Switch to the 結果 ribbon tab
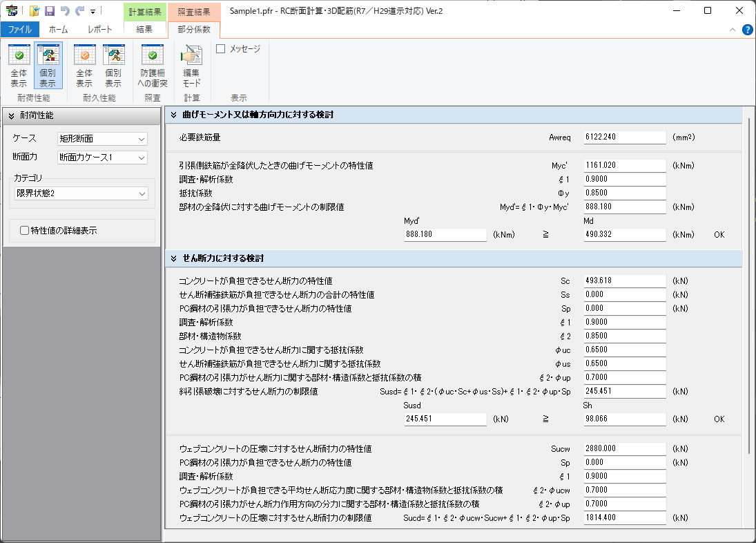756x543 pixels. [144, 30]
